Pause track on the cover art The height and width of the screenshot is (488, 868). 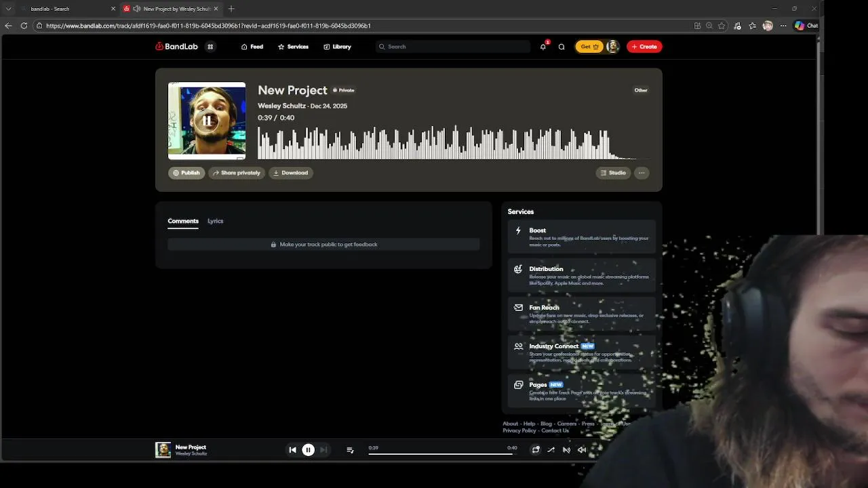tap(207, 121)
